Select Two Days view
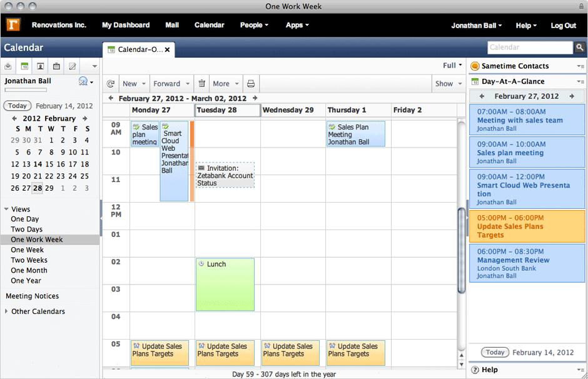This screenshot has height=379, width=588. [27, 229]
